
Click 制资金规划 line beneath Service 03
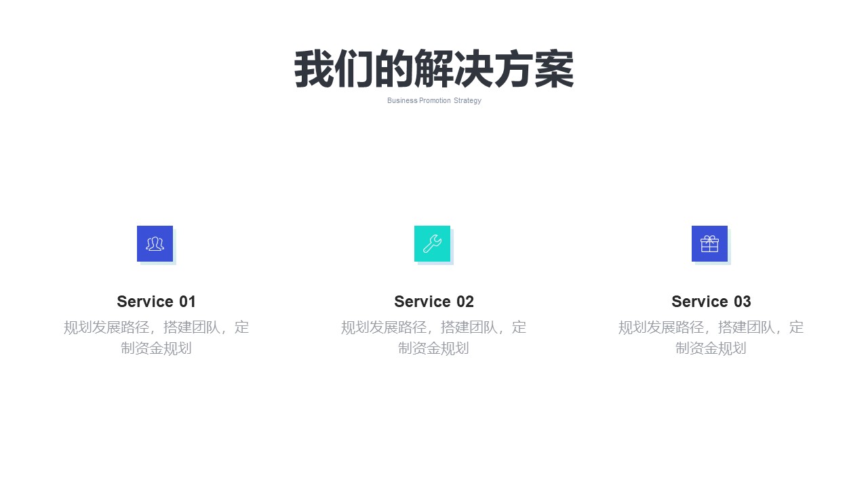711,348
